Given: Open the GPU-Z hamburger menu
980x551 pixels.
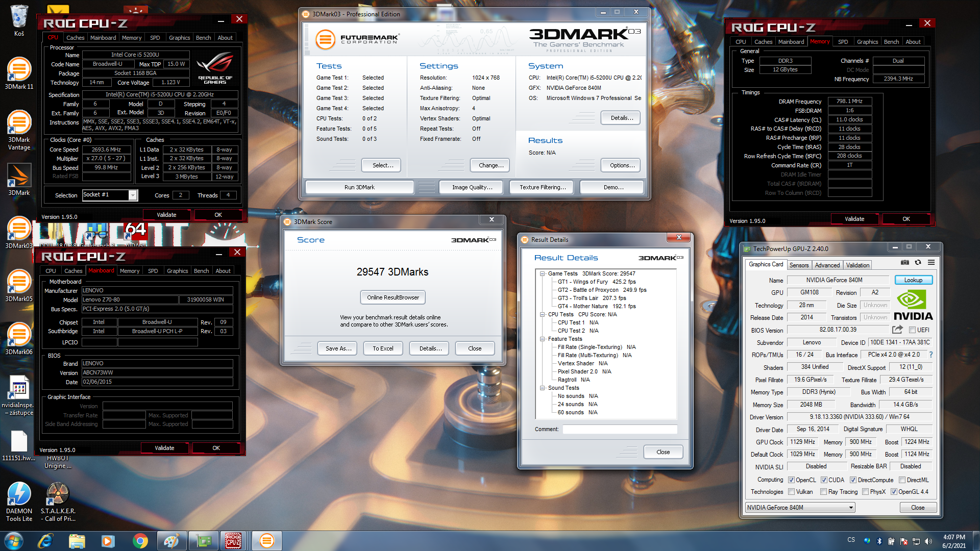Looking at the screenshot, I should click(931, 263).
